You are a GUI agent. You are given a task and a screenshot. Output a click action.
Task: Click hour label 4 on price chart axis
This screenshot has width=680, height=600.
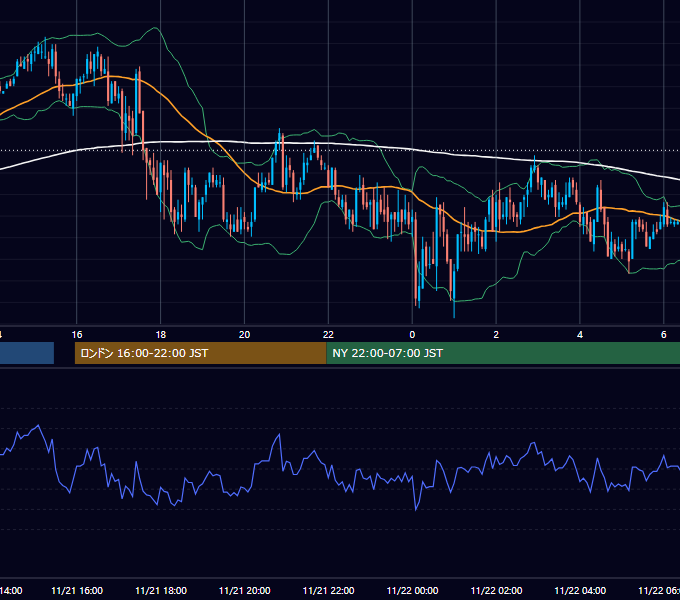pyautogui.click(x=580, y=335)
